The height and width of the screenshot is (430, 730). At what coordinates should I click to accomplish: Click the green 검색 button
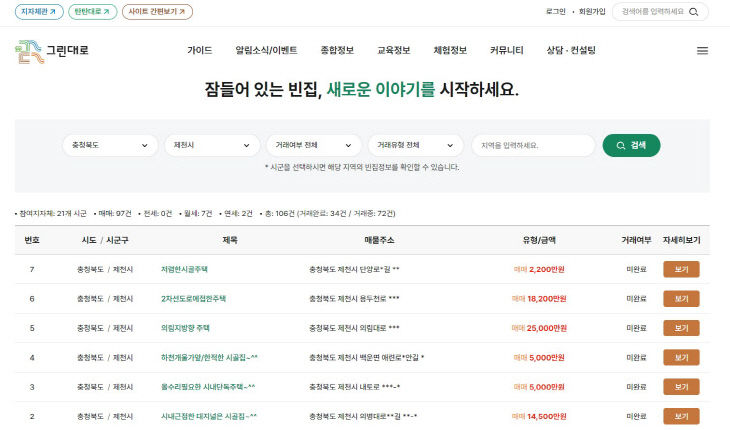pyautogui.click(x=631, y=145)
